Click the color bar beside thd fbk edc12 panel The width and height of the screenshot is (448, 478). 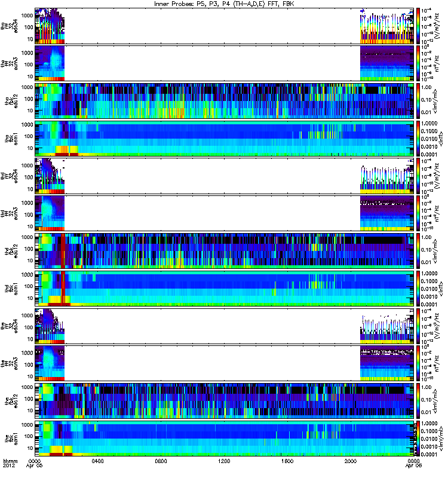[418, 251]
